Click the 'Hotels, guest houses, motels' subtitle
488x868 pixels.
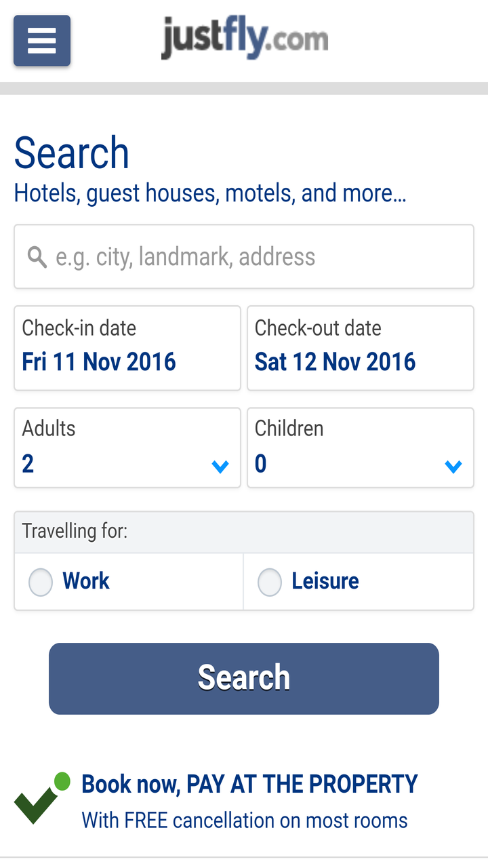[x=210, y=193]
